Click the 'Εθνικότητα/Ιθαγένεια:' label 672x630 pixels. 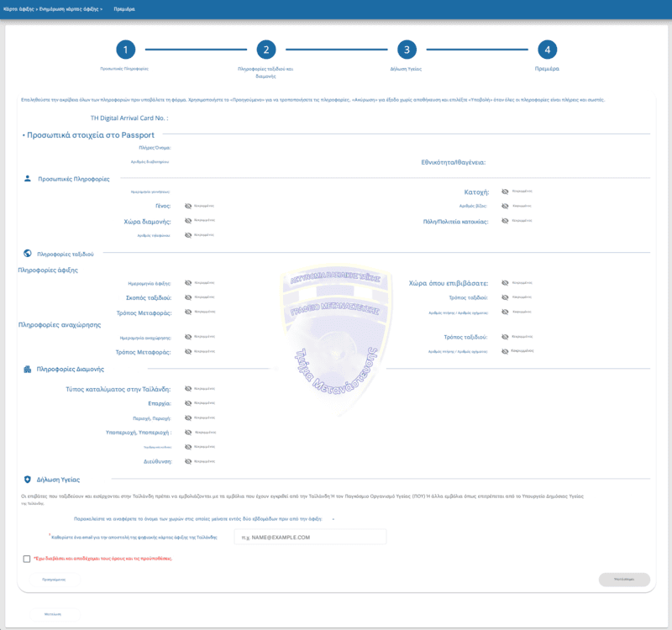(x=454, y=162)
